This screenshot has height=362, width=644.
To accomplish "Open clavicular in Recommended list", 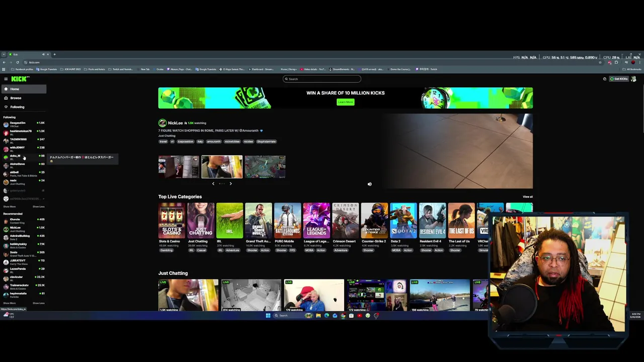I will coord(24,278).
